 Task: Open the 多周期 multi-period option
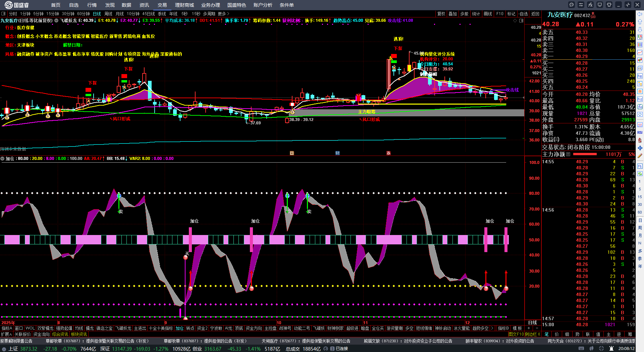coord(209,14)
